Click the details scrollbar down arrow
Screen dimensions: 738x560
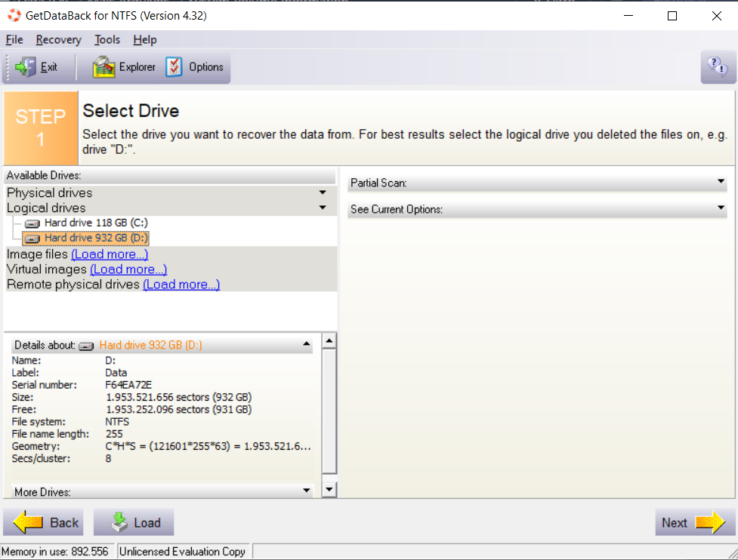pyautogui.click(x=329, y=490)
